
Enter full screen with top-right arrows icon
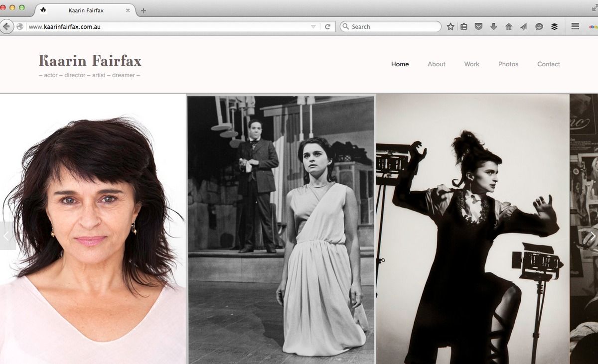[x=594, y=8]
